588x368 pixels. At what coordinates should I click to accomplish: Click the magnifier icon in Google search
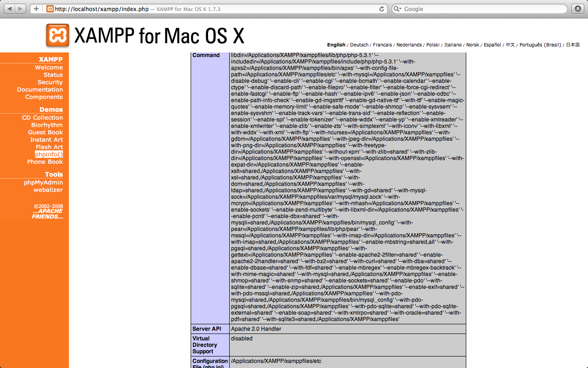398,9
